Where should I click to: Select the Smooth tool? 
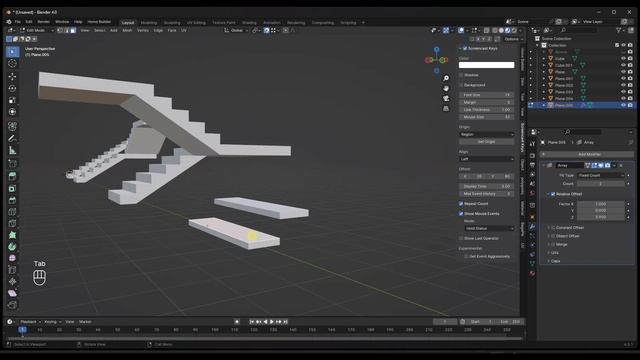tap(12, 258)
